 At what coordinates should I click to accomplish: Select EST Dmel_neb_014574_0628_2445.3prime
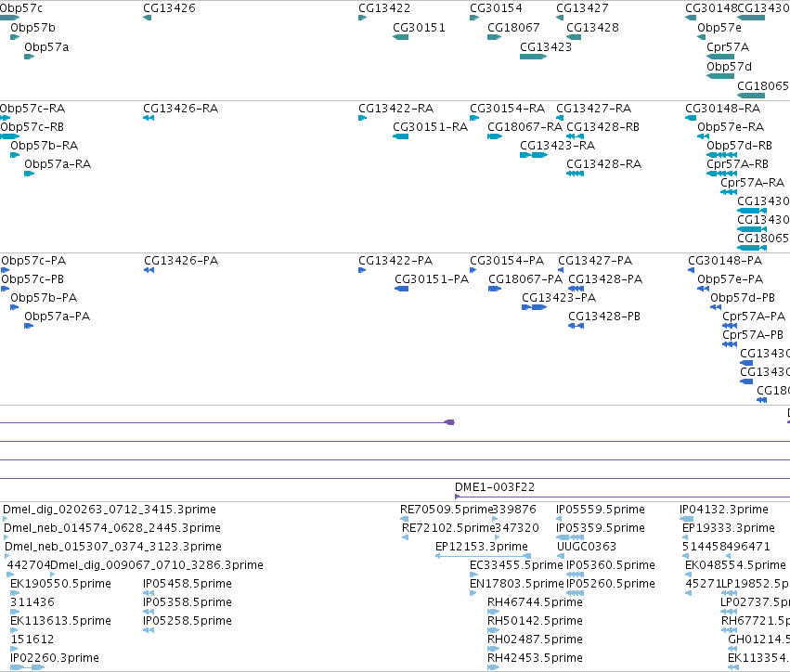click(112, 528)
